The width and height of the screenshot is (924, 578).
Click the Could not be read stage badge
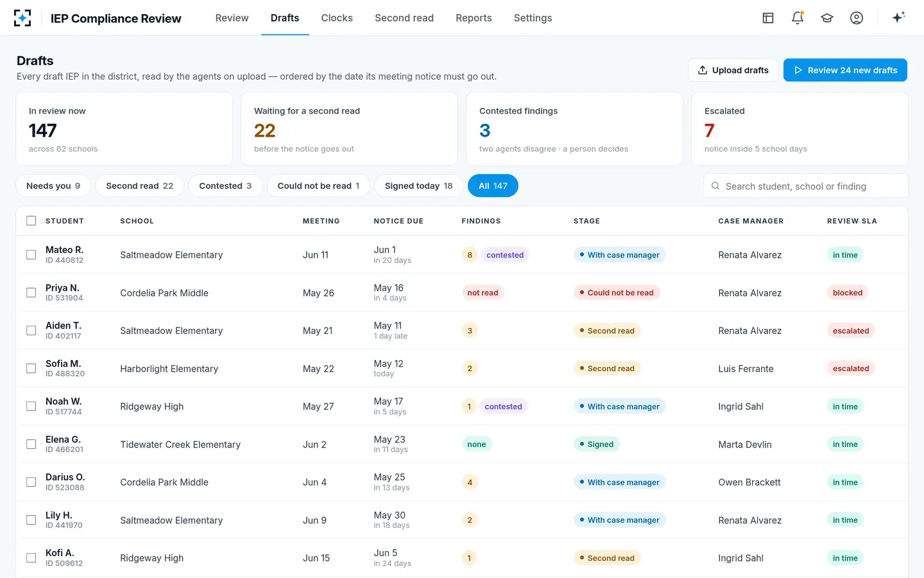[x=616, y=293]
